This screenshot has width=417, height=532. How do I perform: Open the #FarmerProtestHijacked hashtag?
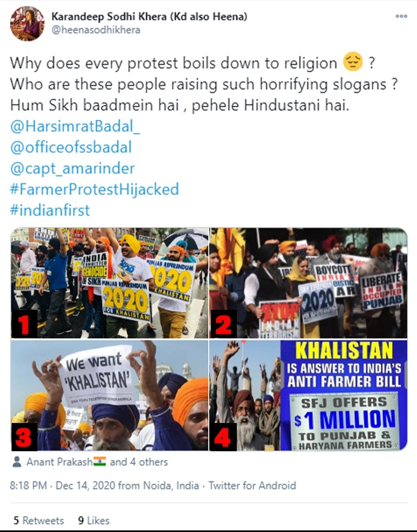[x=94, y=189]
